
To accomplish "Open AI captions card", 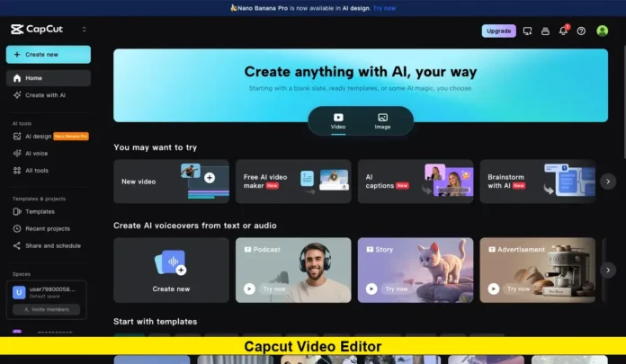I will click(416, 182).
